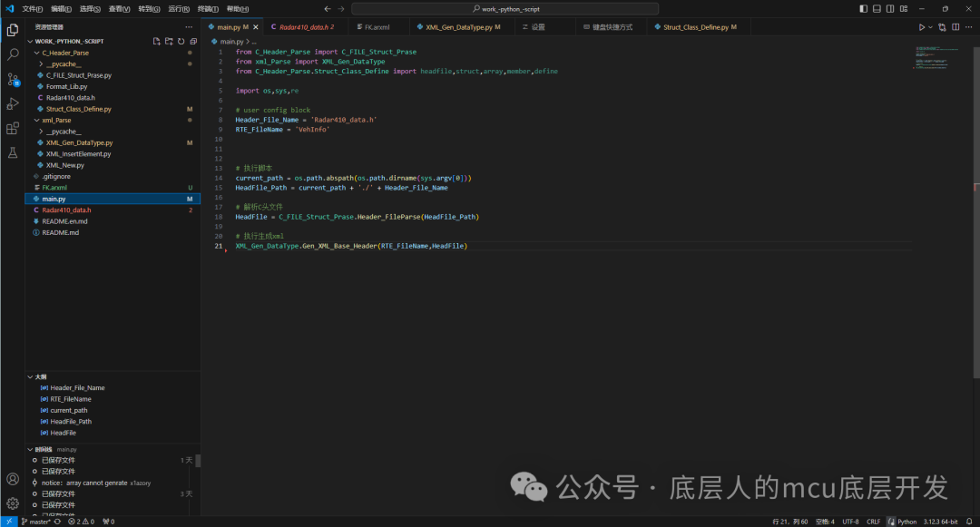Open the Source Control view

point(13,80)
